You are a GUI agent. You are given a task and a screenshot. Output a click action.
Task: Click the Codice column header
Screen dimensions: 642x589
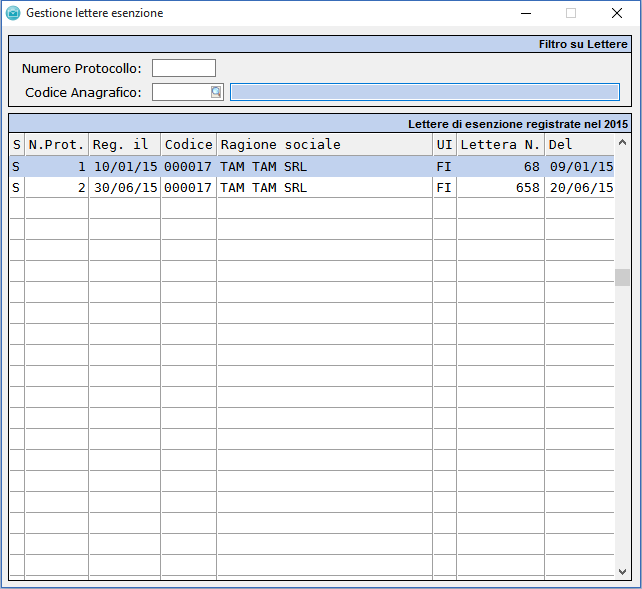[x=188, y=145]
